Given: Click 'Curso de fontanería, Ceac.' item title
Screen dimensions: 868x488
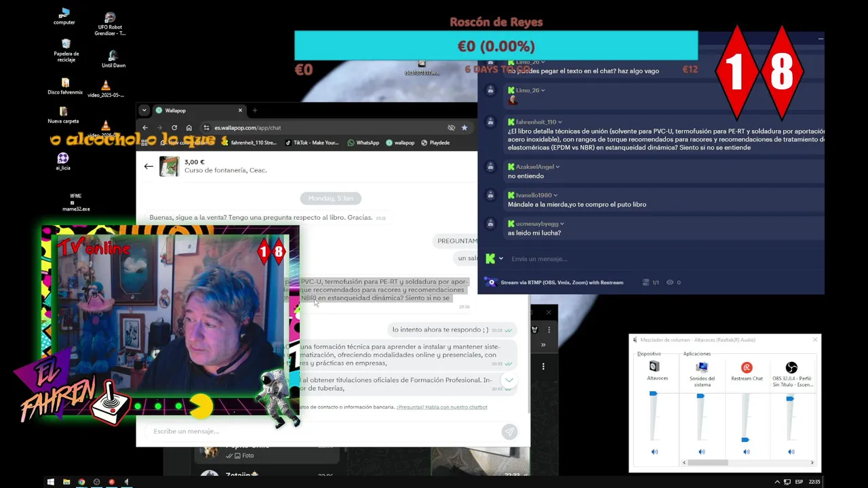Looking at the screenshot, I should click(x=226, y=170).
